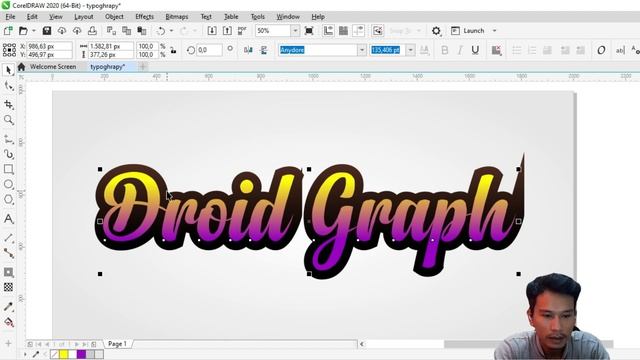Image resolution: width=640 pixels, height=360 pixels.
Task: Expand the Undo history arrow
Action: [171, 31]
